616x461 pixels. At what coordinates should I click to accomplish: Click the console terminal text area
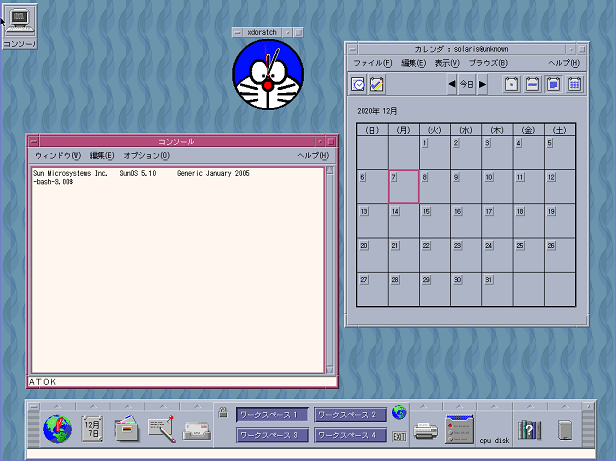pos(178,270)
